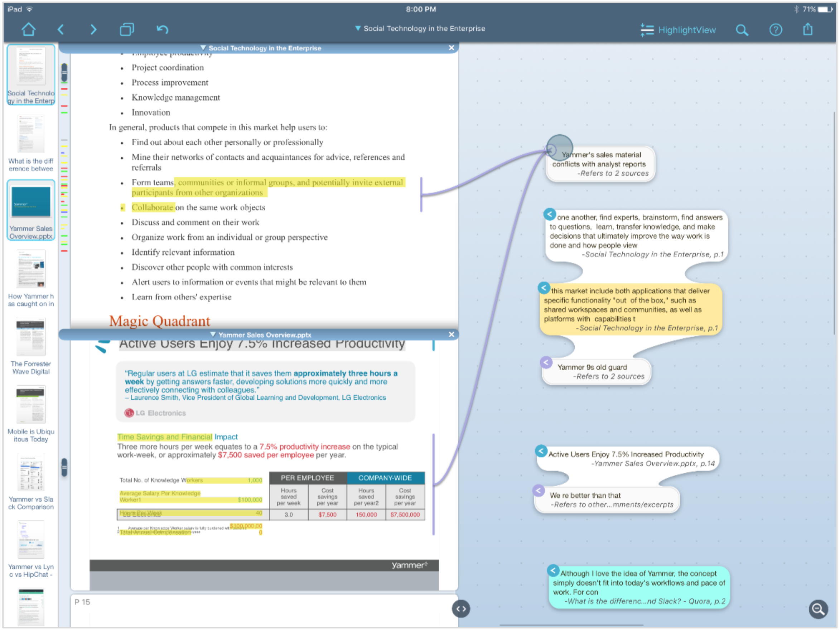Tap highlighted 'Time Savings and Financial' heading
This screenshot has height=631, width=840.
point(165,437)
